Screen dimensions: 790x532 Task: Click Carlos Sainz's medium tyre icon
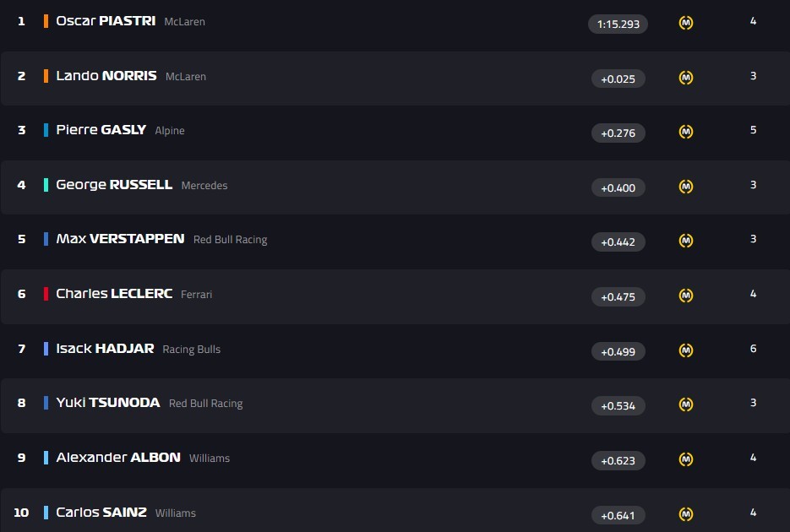click(x=686, y=513)
